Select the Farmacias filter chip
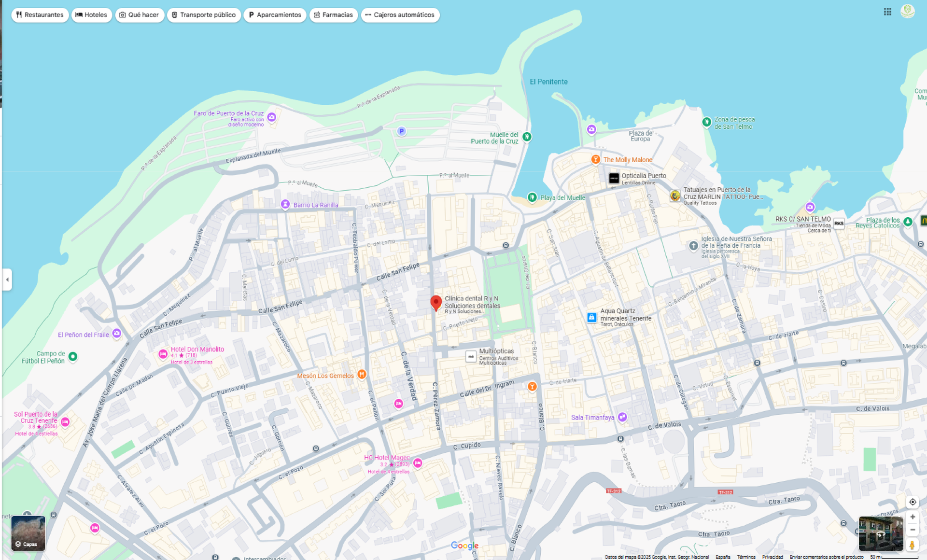927x560 pixels. [x=333, y=15]
